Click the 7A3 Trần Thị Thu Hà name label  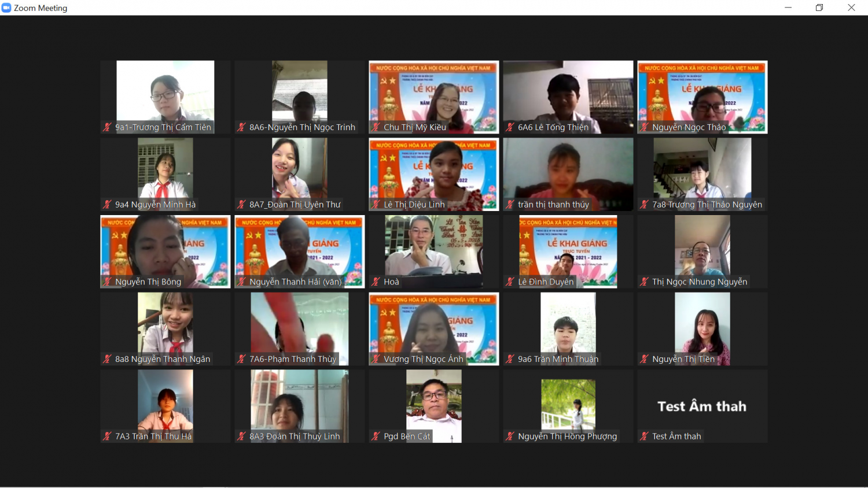coord(153,436)
